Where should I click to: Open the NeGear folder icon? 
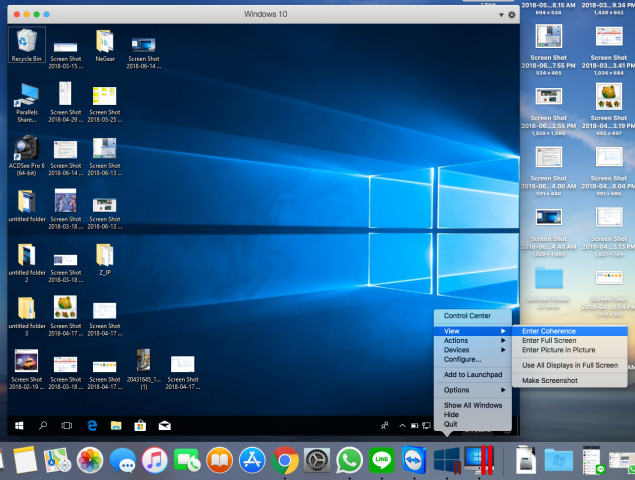pos(105,45)
